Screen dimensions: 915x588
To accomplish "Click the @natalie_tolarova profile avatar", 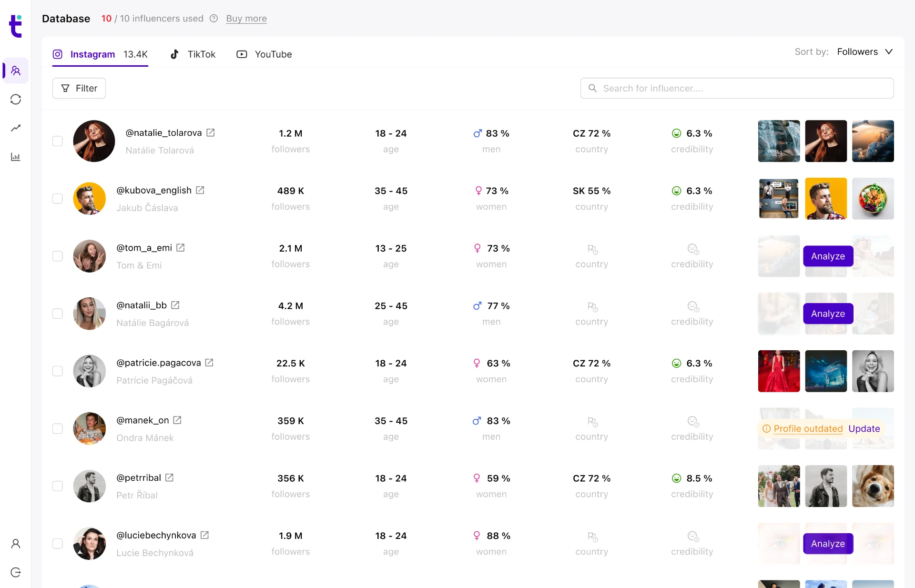I will click(x=94, y=141).
